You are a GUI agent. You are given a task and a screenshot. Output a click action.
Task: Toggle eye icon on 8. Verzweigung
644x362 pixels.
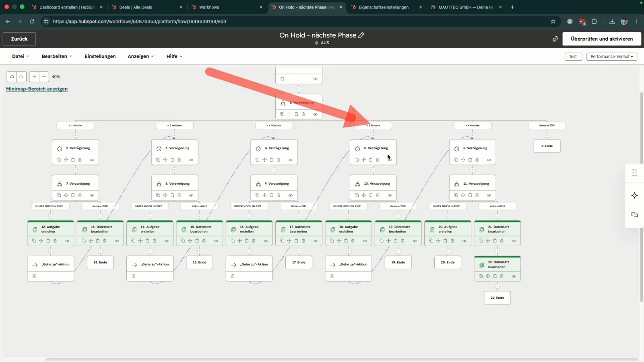(191, 195)
